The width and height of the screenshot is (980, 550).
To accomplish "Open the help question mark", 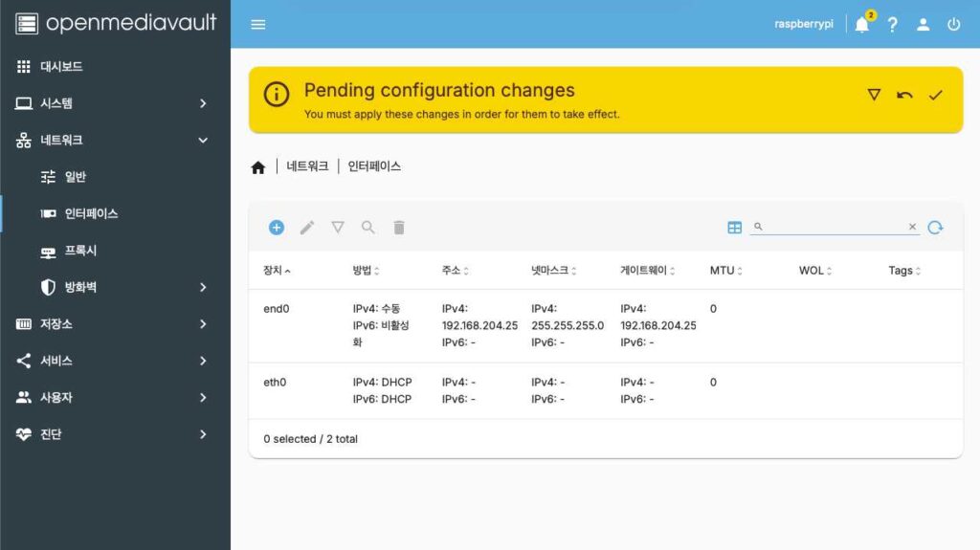I will [x=893, y=24].
